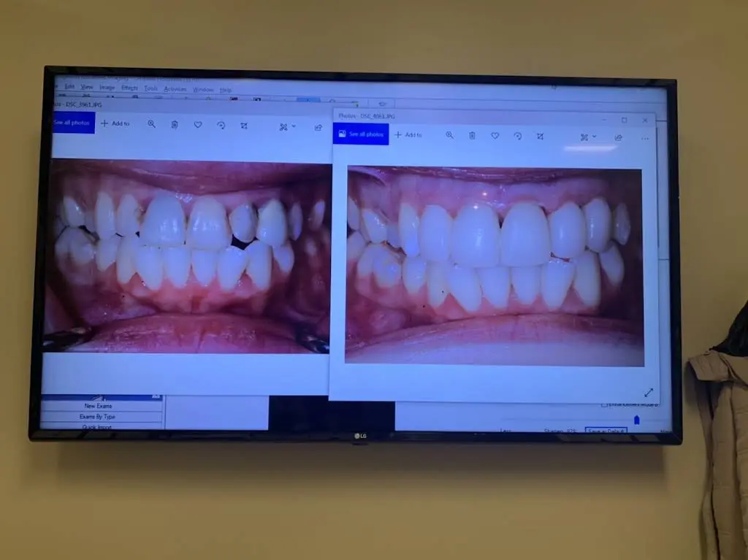
Task: Click heart favorite icon in front Photos window
Action: click(x=495, y=136)
